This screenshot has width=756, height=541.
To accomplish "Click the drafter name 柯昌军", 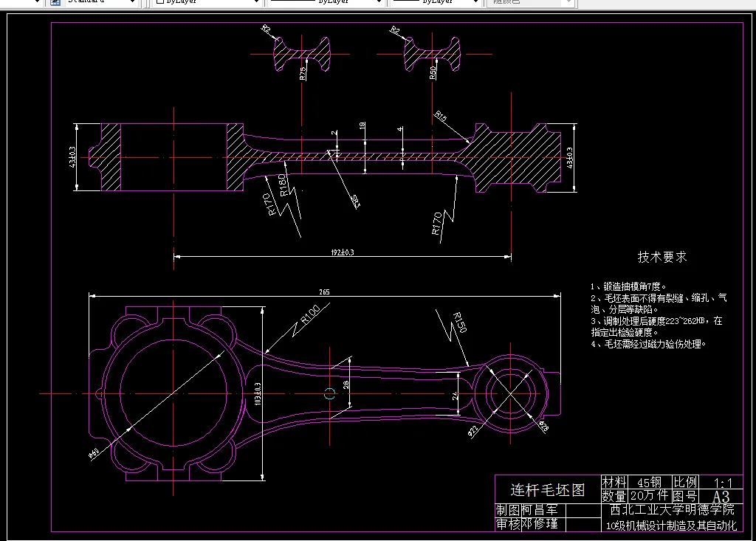I will point(540,510).
